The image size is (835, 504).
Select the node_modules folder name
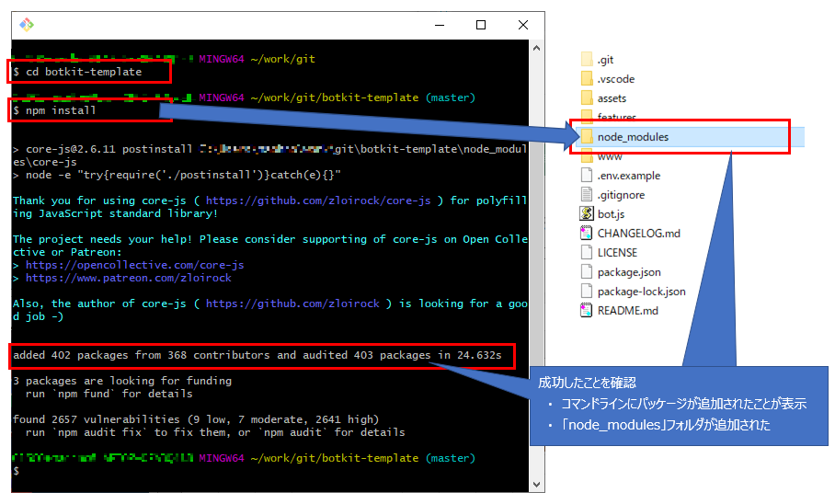tap(633, 137)
